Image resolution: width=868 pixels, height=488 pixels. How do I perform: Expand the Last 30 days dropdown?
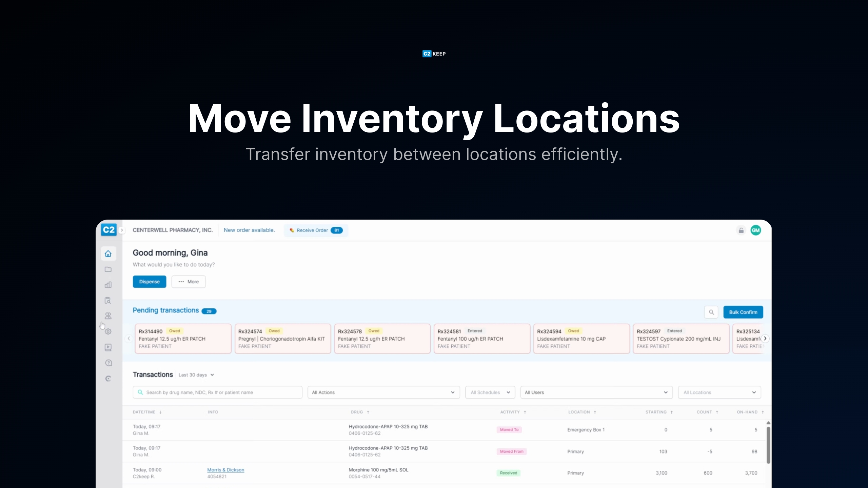[196, 375]
